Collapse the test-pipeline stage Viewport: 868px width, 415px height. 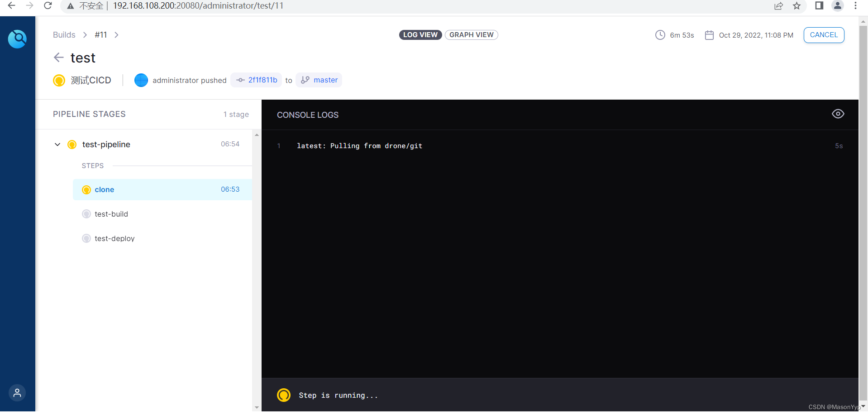57,144
